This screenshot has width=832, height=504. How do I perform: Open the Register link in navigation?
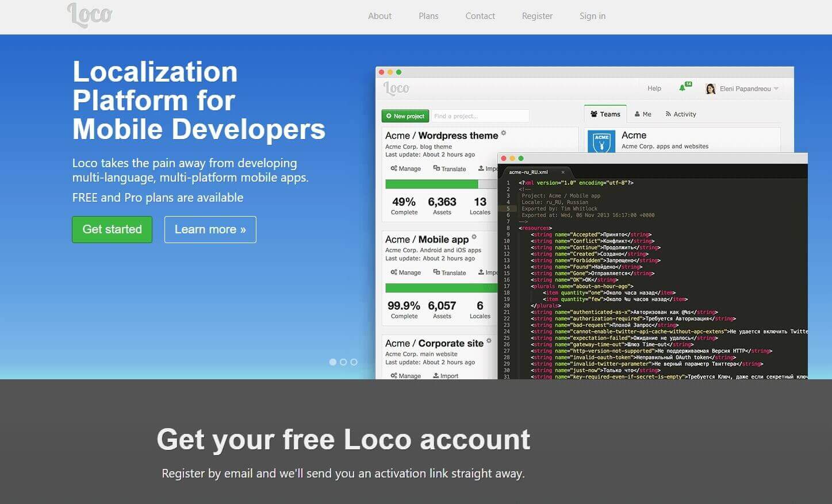tap(537, 16)
